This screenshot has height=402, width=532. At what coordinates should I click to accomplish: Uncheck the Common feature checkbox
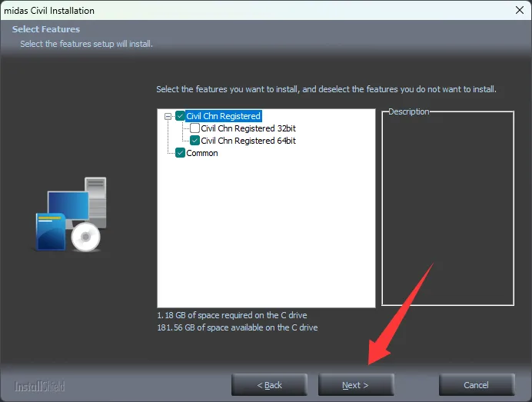point(180,153)
